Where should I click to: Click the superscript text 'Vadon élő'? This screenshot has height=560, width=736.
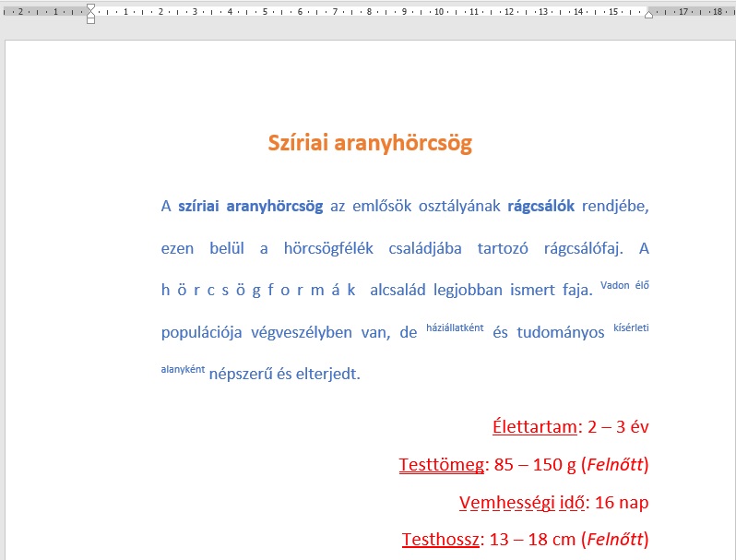click(624, 285)
